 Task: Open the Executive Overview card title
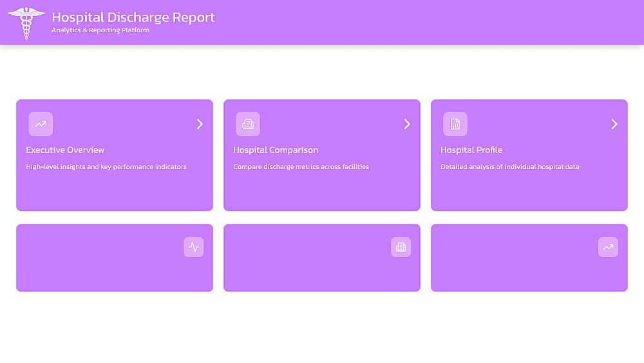pyautogui.click(x=65, y=150)
